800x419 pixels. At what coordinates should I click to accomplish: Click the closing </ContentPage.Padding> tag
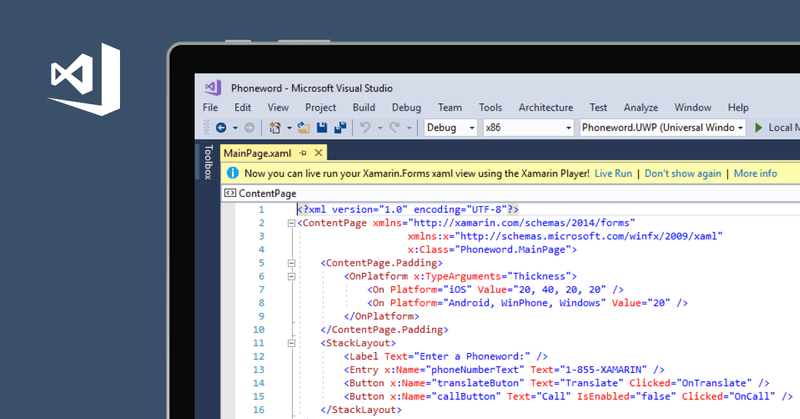[x=384, y=330]
